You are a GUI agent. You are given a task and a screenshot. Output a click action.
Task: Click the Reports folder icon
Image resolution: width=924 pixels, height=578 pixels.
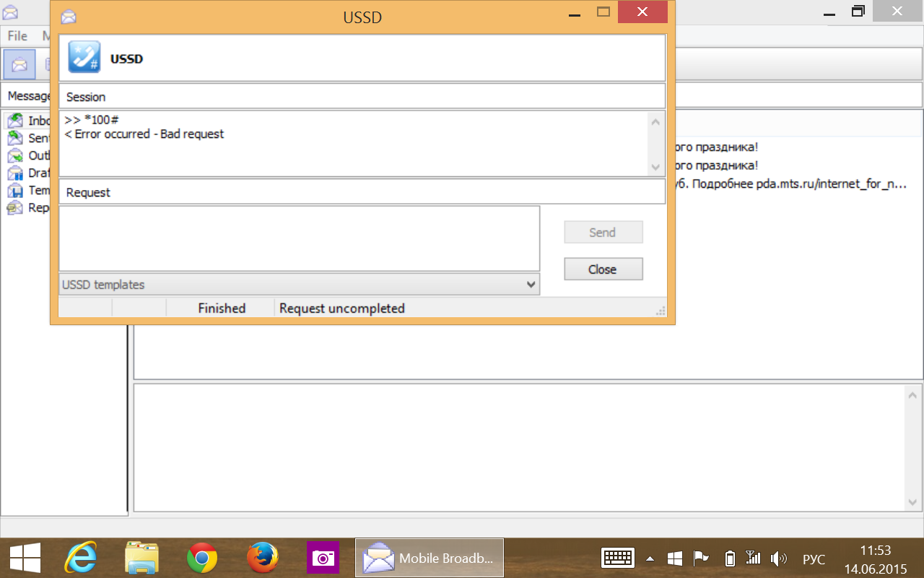(15, 208)
